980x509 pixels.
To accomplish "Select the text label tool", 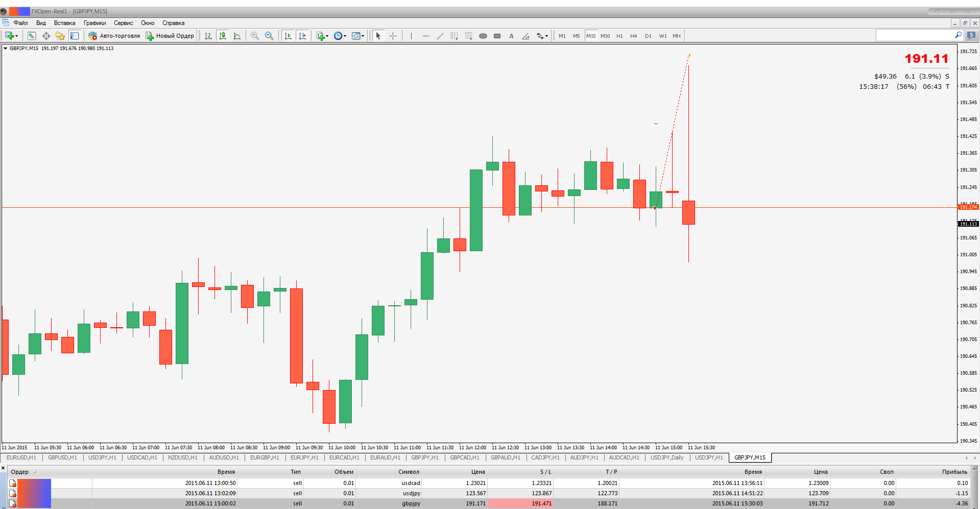I will pyautogui.click(x=512, y=36).
